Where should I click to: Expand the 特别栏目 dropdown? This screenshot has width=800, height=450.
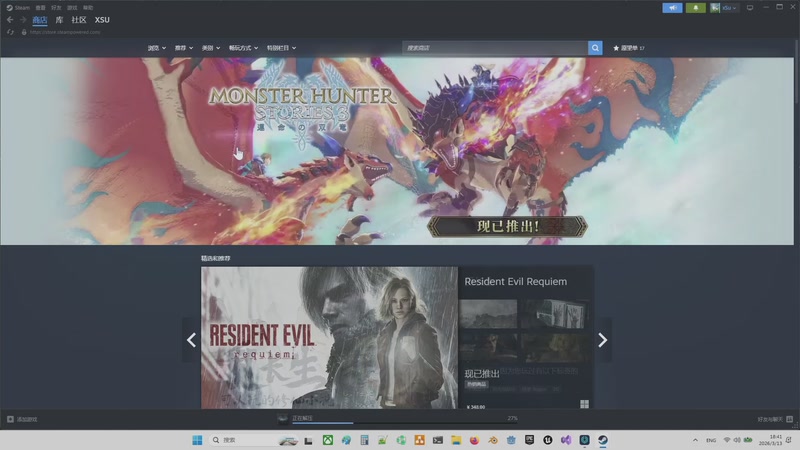(281, 48)
